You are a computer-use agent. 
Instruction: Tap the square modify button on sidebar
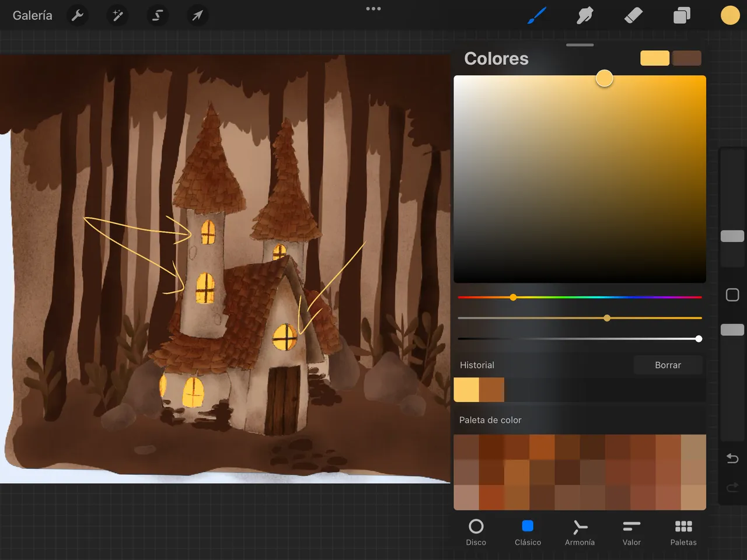(x=732, y=295)
